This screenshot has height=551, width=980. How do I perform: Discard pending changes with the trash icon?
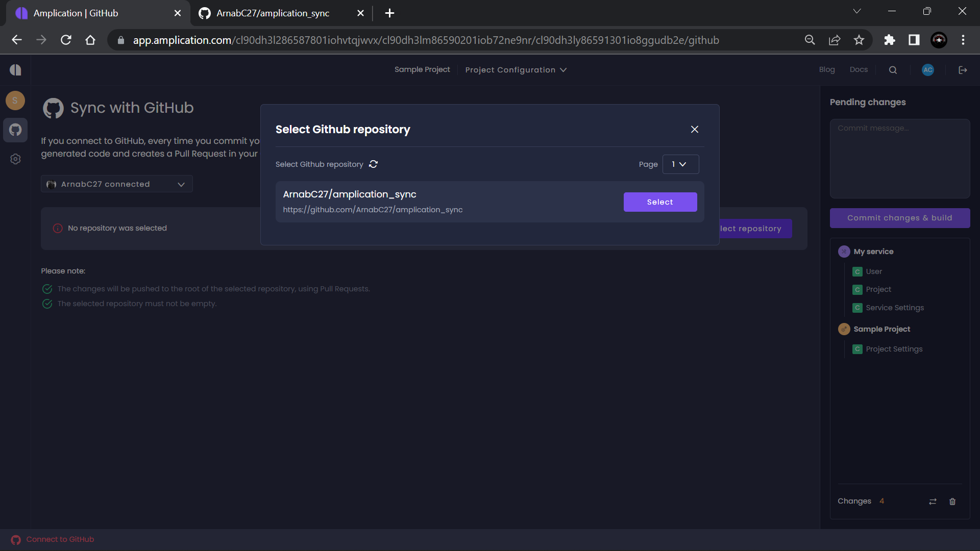[952, 502]
